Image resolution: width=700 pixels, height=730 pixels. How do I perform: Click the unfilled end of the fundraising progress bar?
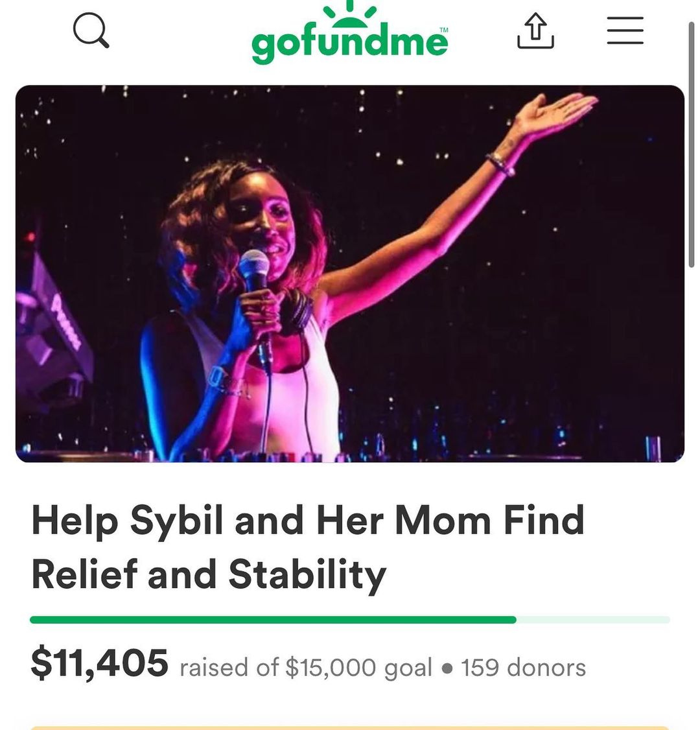point(593,620)
